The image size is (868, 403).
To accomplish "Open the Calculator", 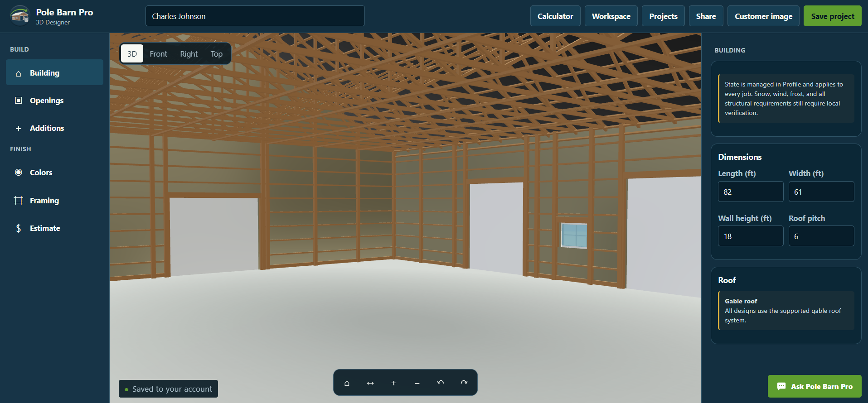I will (555, 16).
